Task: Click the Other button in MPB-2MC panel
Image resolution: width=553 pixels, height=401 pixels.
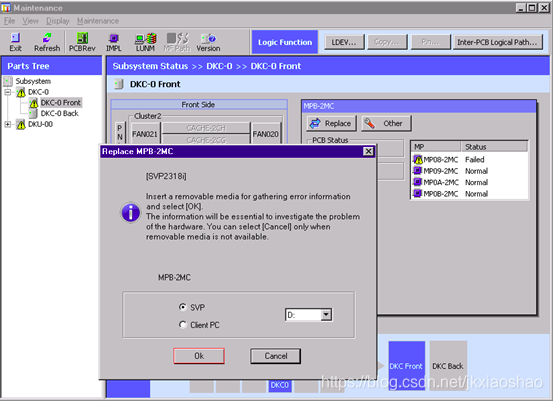Action: pos(386,123)
